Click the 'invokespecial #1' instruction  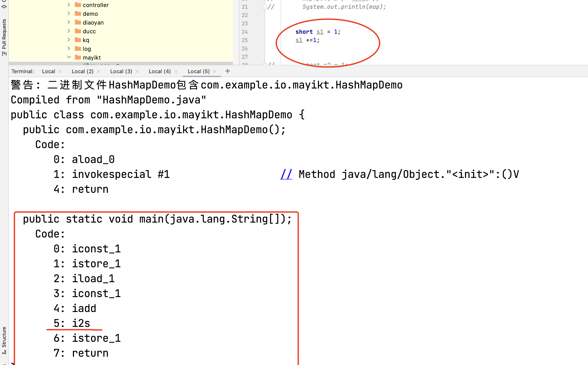[x=121, y=174]
